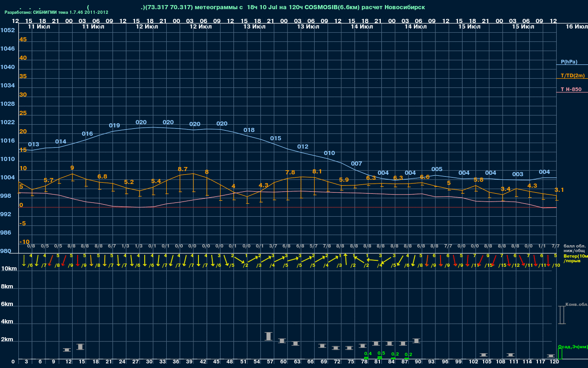Click the blue line swatch under P(hPa)
This screenshot has height=368, width=588.
point(572,65)
